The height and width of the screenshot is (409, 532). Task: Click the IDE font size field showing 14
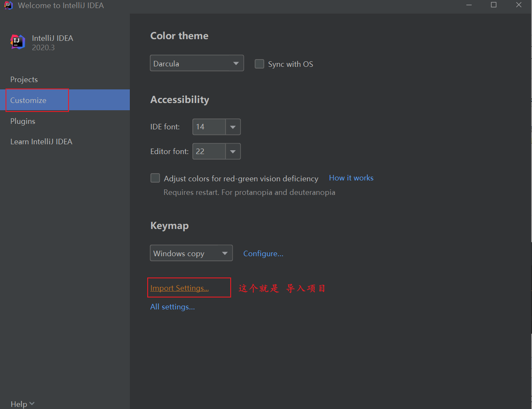(x=209, y=127)
